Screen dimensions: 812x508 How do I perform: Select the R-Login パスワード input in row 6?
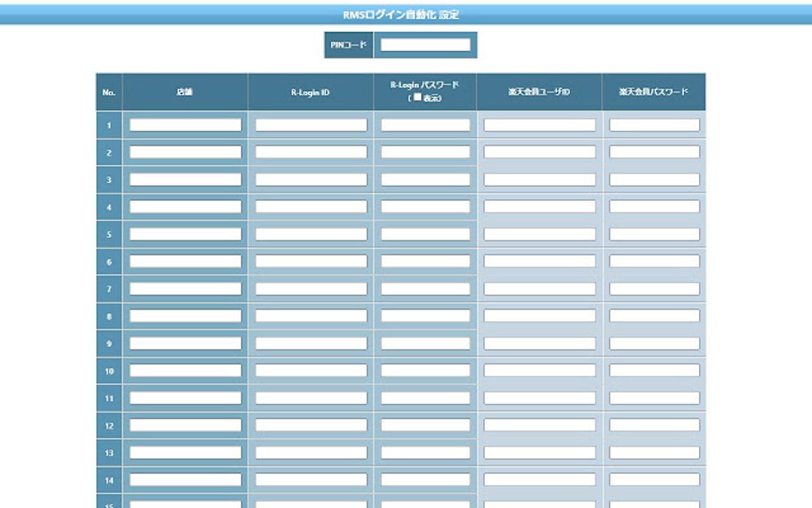[426, 261]
